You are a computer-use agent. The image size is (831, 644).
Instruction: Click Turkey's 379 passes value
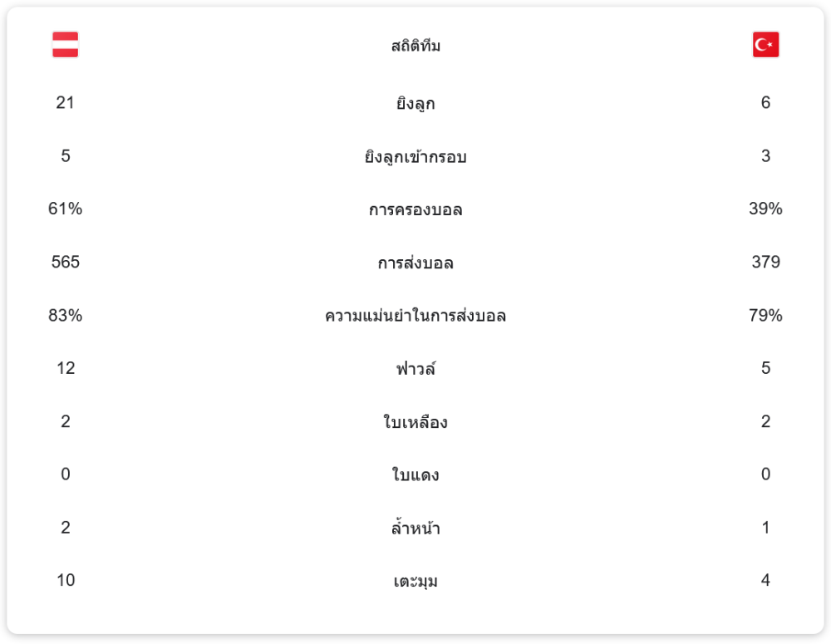(765, 263)
